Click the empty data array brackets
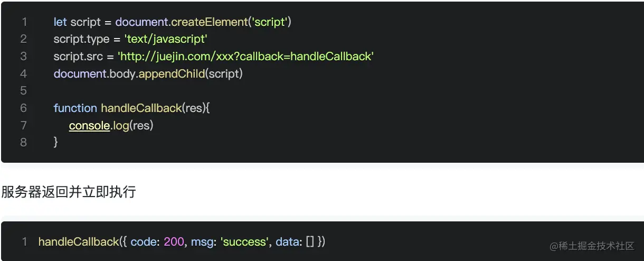This screenshot has width=644, height=261. 310,241
